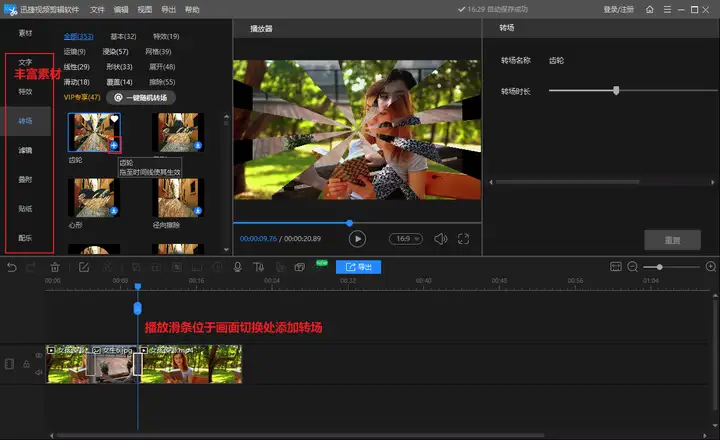Click the player progress bar handle
Image resolution: width=720 pixels, height=440 pixels.
tap(349, 223)
